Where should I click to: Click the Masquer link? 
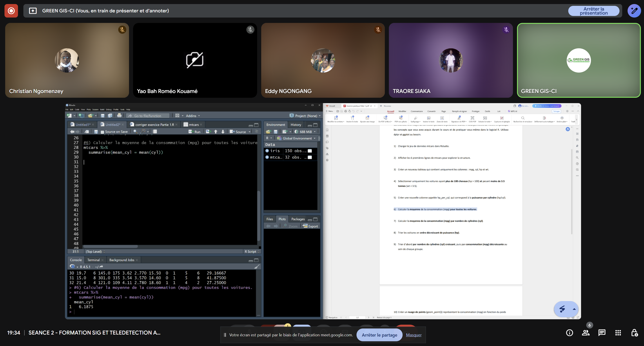(414, 335)
